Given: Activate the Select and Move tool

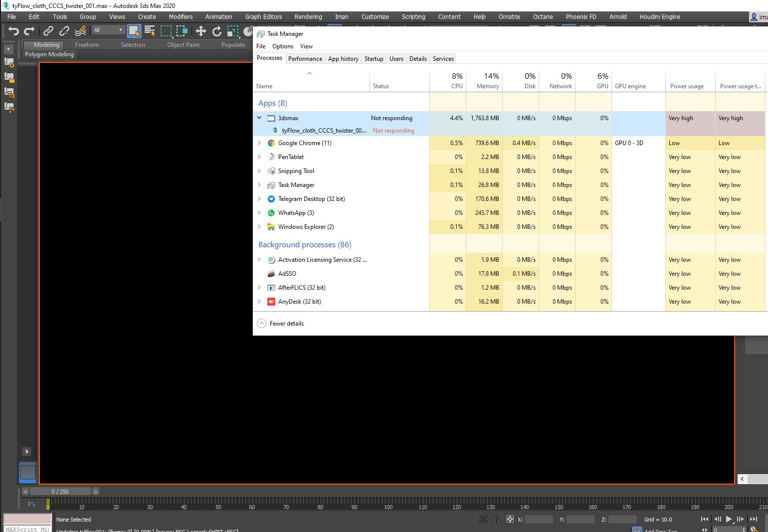Looking at the screenshot, I should tap(201, 31).
